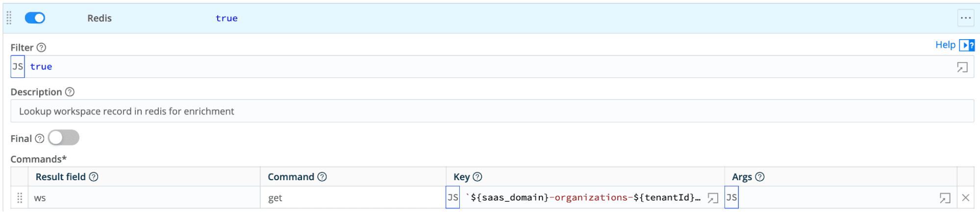Turn on the Final toggle
This screenshot has height=212, width=980.
point(64,138)
